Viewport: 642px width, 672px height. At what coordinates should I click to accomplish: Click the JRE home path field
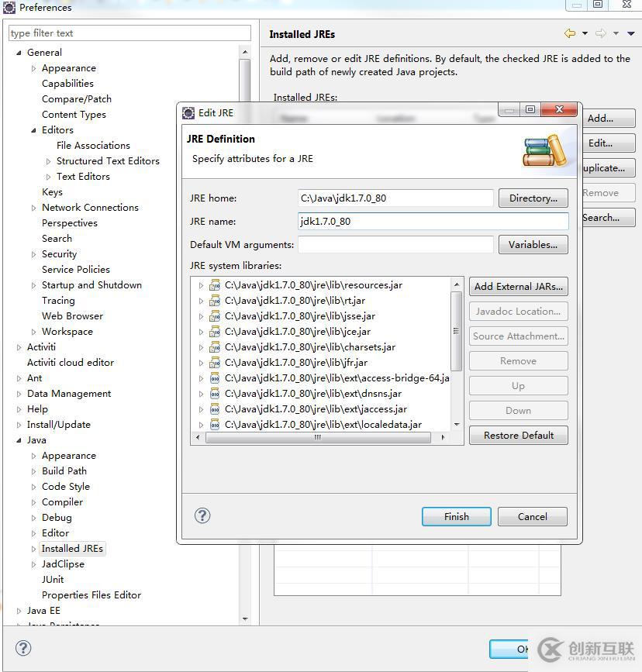tap(395, 198)
